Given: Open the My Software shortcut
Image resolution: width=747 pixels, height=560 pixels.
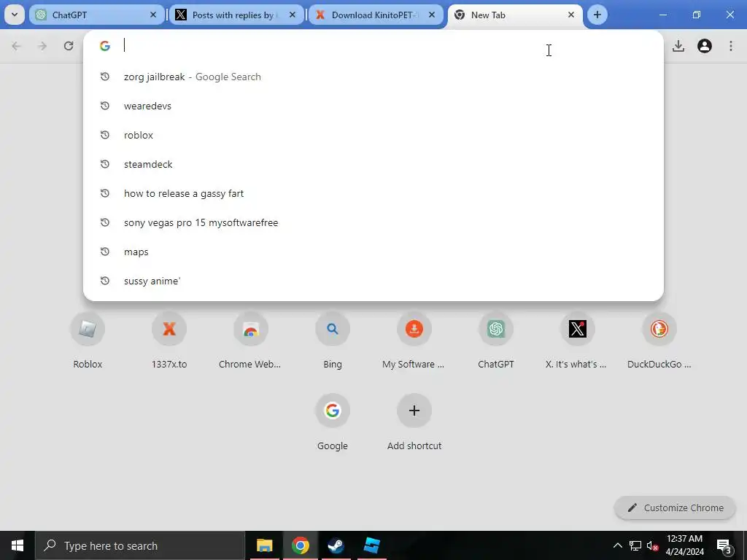Looking at the screenshot, I should pyautogui.click(x=414, y=341).
